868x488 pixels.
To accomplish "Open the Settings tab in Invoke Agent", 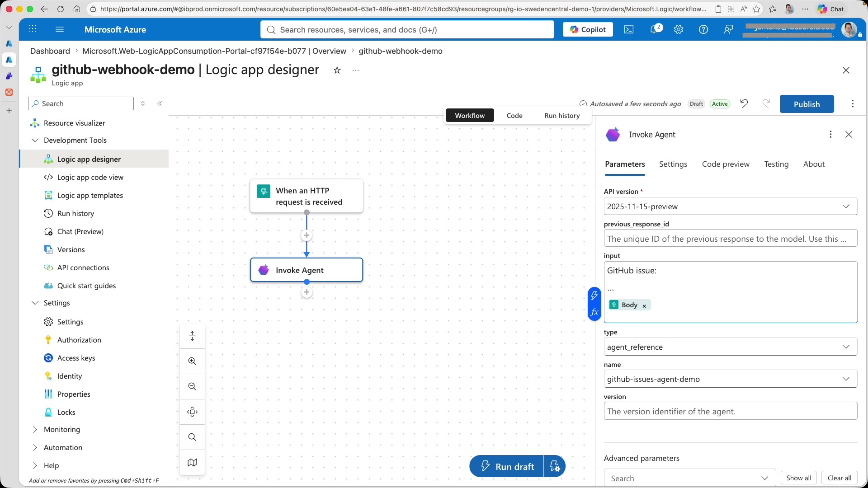I will pyautogui.click(x=673, y=164).
